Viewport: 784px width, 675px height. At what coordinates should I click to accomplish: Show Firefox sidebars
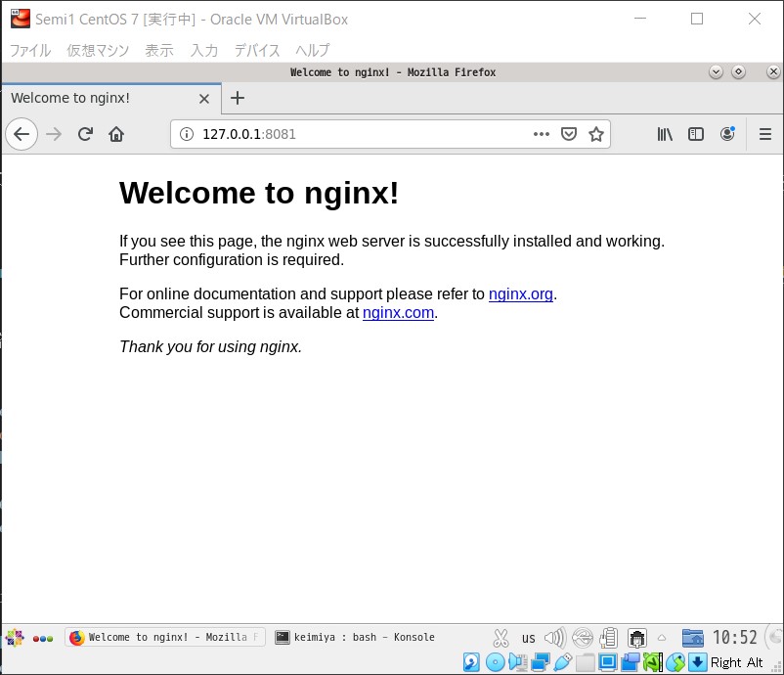click(695, 134)
